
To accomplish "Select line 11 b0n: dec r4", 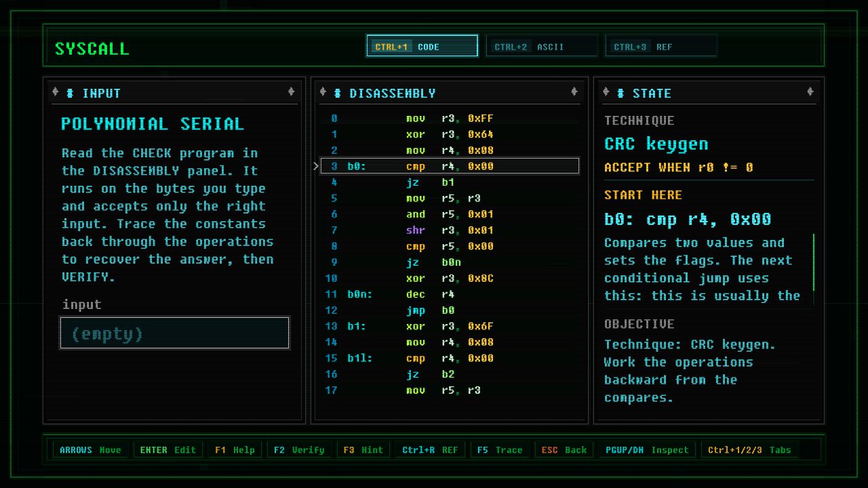I will click(x=450, y=294).
